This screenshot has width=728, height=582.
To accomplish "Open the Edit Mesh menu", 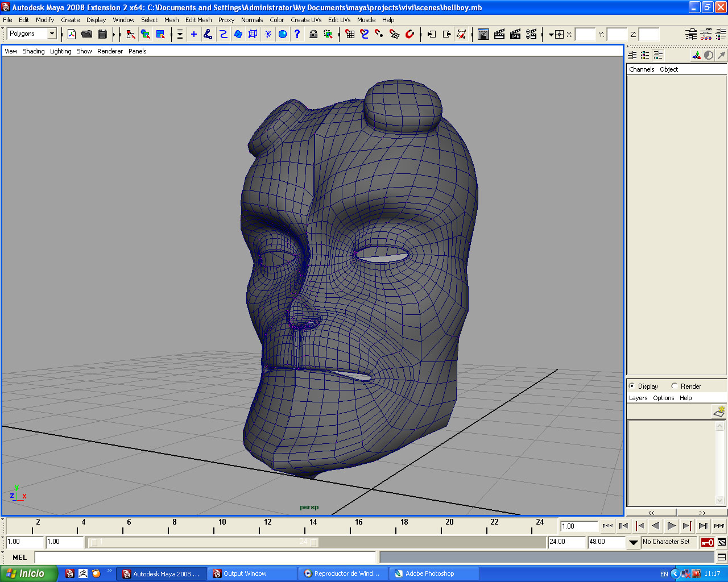I will [198, 20].
